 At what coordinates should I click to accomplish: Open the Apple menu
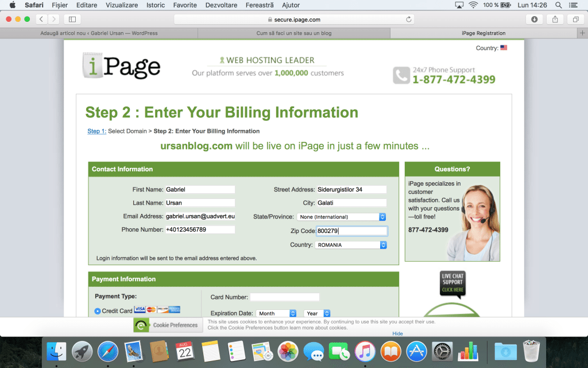tap(13, 5)
